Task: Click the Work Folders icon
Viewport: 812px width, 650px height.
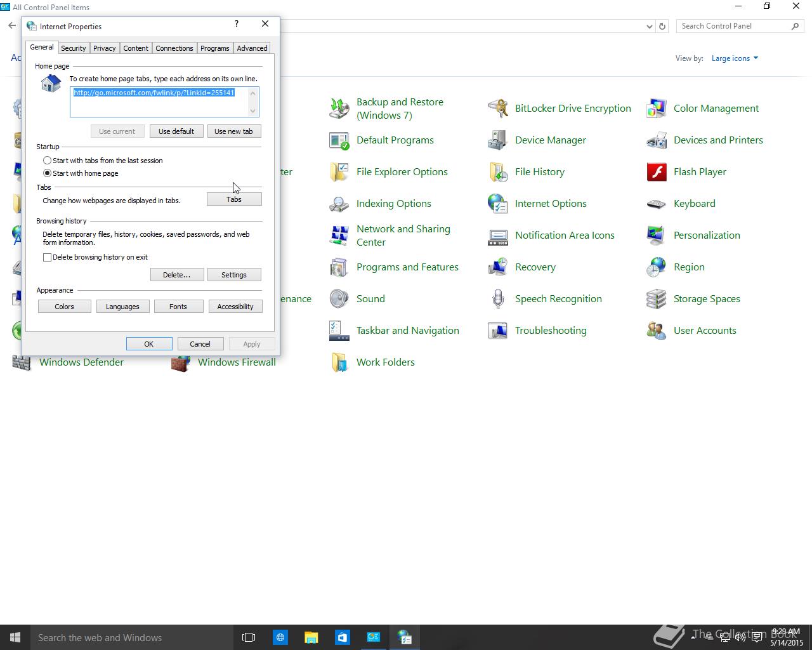Action: click(x=339, y=362)
